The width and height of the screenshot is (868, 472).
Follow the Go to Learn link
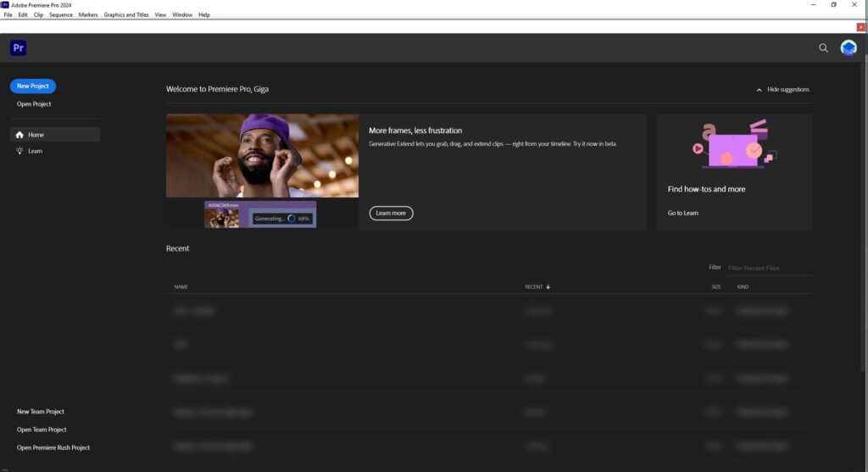[x=682, y=213]
